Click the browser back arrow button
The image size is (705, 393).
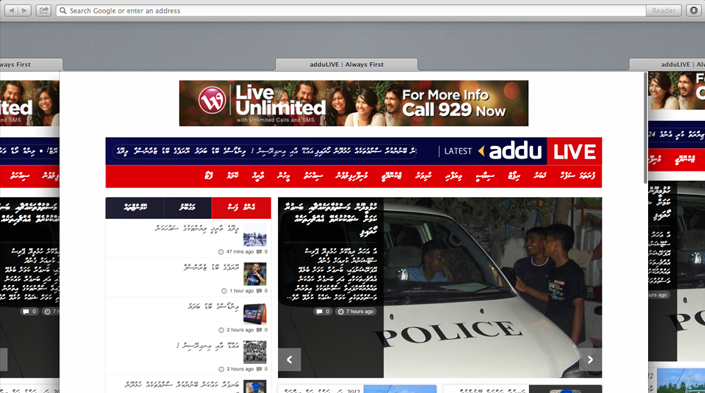(11, 10)
